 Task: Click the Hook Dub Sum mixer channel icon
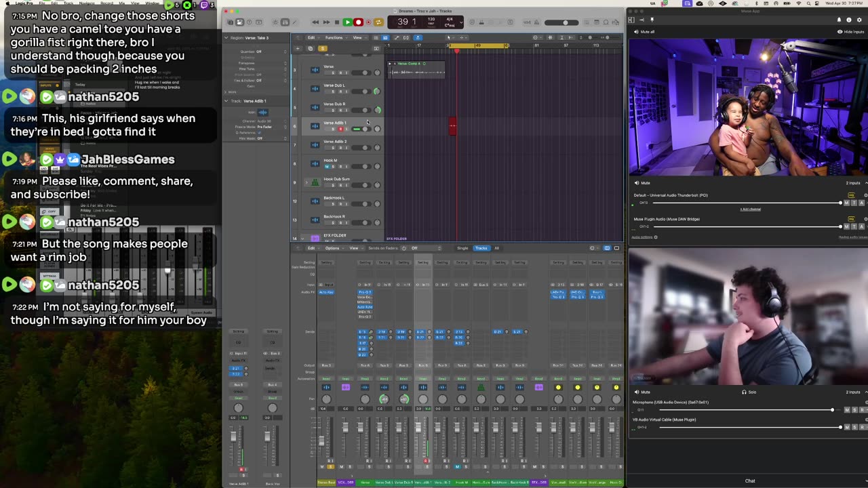pos(481,388)
